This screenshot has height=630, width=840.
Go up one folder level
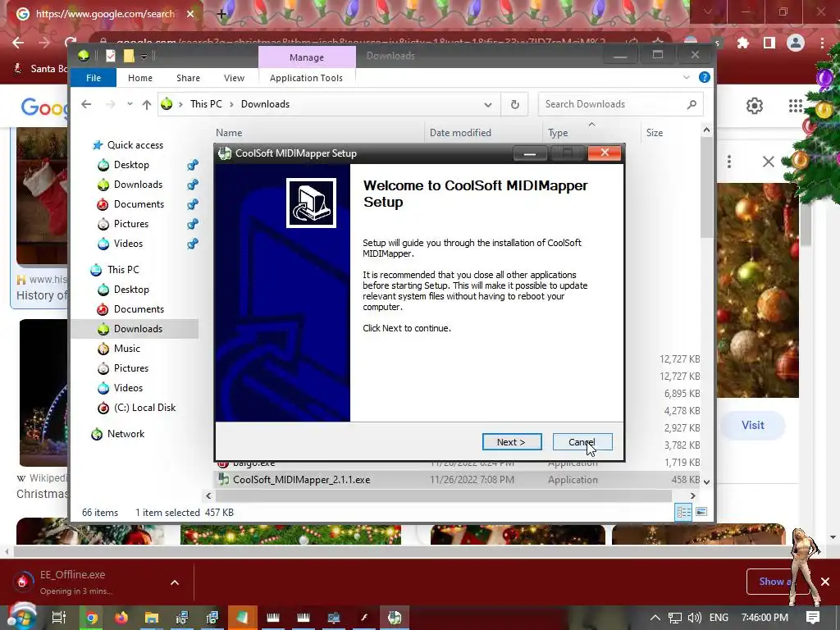pos(146,104)
